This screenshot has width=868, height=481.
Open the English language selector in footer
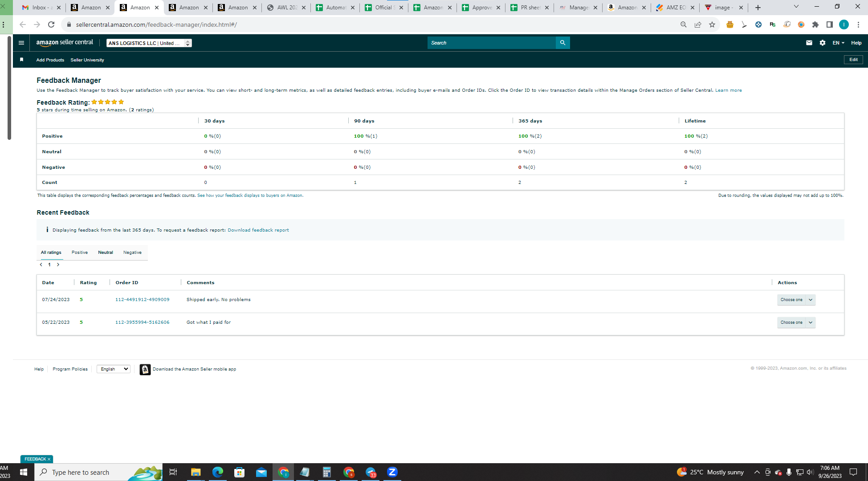pyautogui.click(x=114, y=369)
